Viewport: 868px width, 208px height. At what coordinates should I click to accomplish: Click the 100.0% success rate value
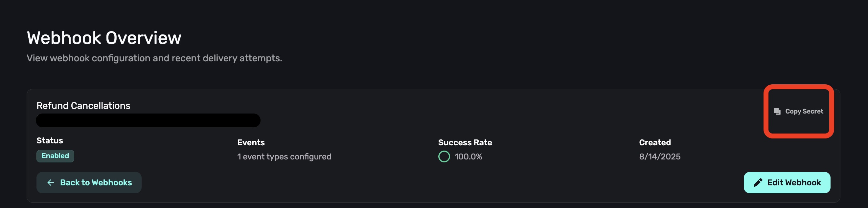pyautogui.click(x=468, y=156)
